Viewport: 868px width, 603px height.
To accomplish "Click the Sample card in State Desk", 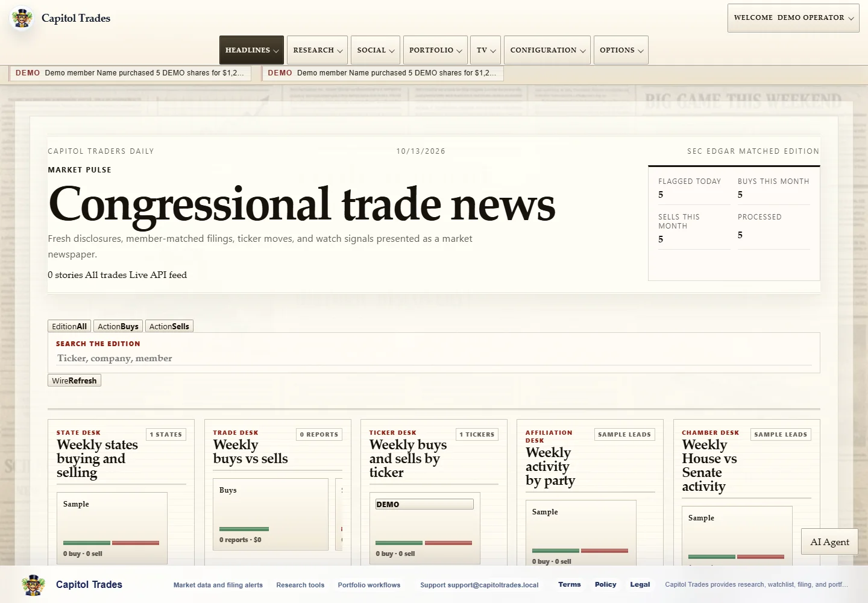I will coord(112,528).
